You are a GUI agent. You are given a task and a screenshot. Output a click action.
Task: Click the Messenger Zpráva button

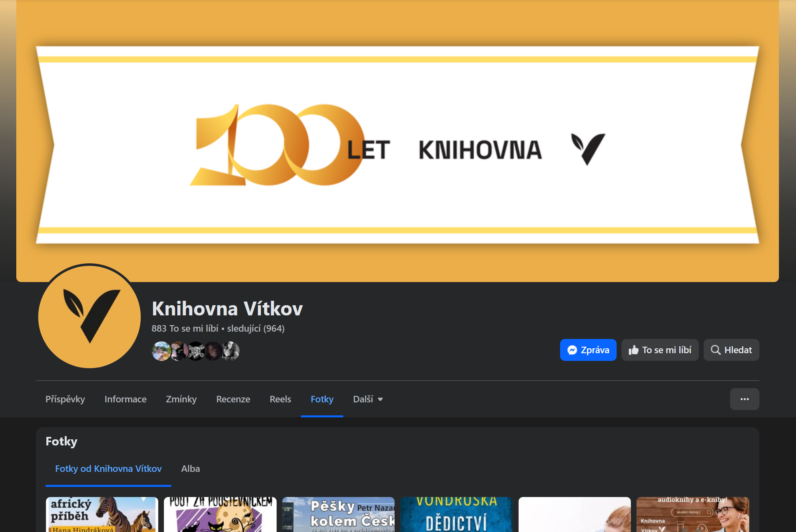pyautogui.click(x=588, y=350)
